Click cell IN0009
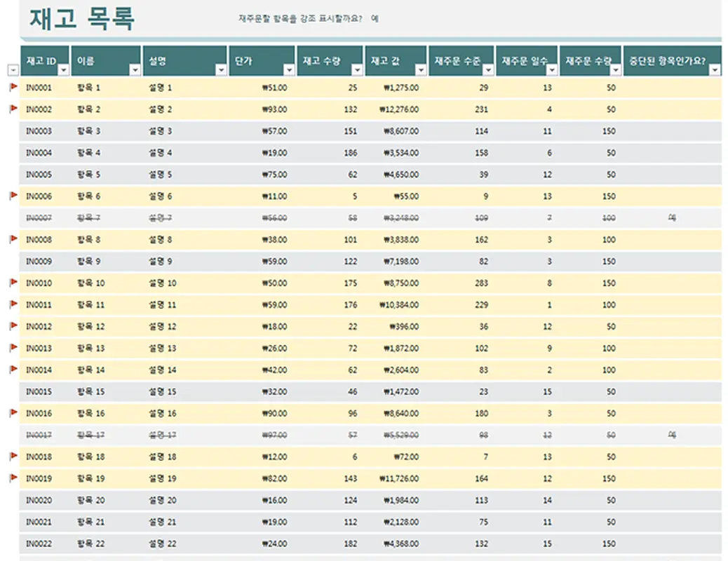 (x=39, y=262)
